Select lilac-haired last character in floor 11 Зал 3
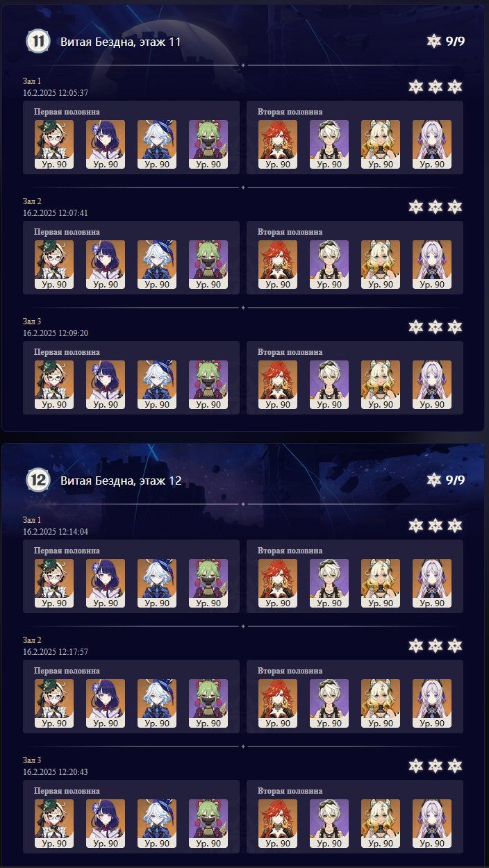This screenshot has height=868, width=489. pyautogui.click(x=432, y=385)
